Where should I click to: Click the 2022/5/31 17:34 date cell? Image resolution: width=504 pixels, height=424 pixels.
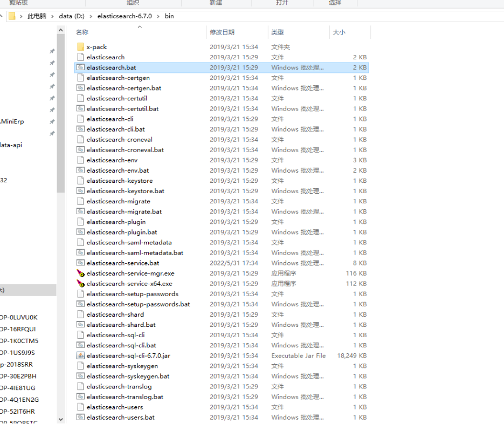(234, 263)
